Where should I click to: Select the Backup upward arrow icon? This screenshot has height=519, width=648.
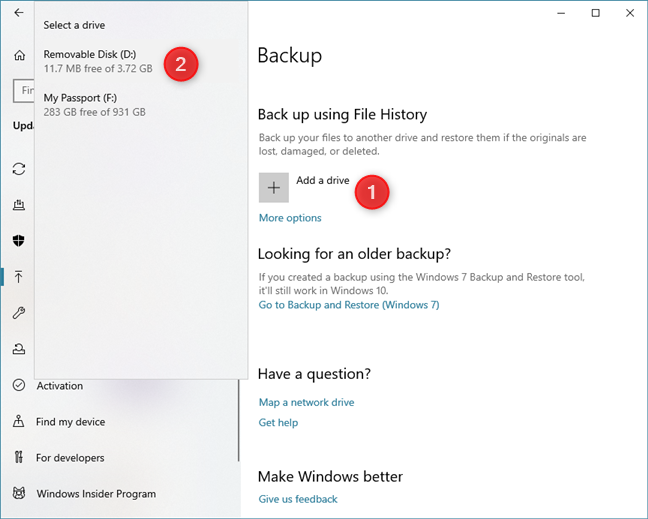coord(19,277)
